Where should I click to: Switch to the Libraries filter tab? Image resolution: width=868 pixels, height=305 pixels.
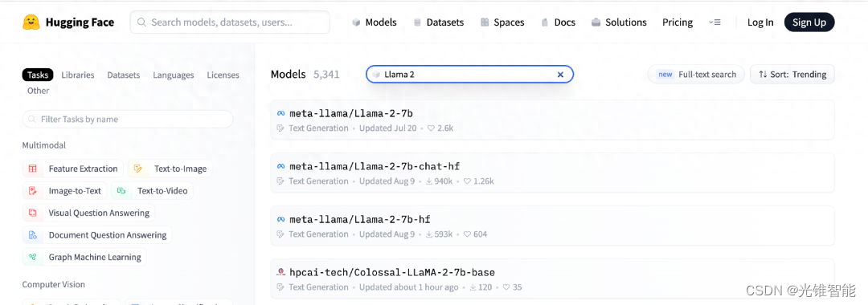(77, 75)
